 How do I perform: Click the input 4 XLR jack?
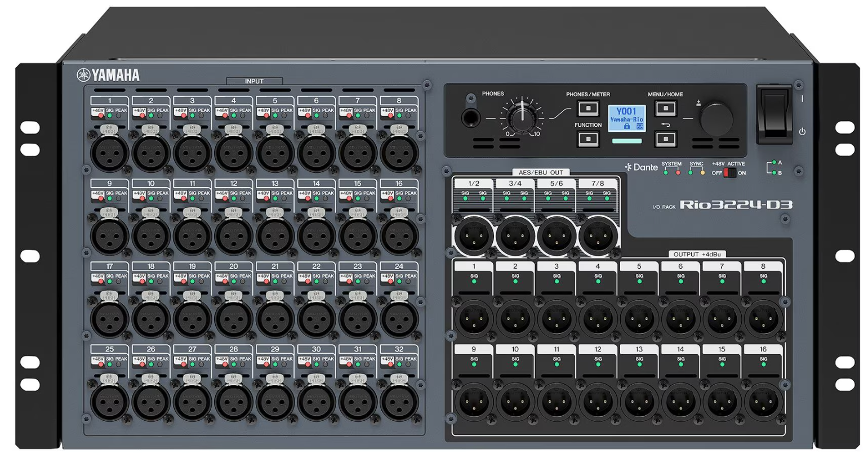pyautogui.click(x=233, y=153)
